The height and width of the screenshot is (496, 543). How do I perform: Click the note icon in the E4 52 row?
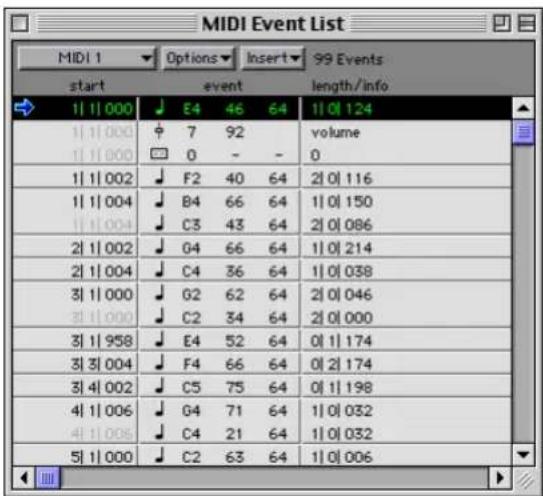(x=159, y=340)
